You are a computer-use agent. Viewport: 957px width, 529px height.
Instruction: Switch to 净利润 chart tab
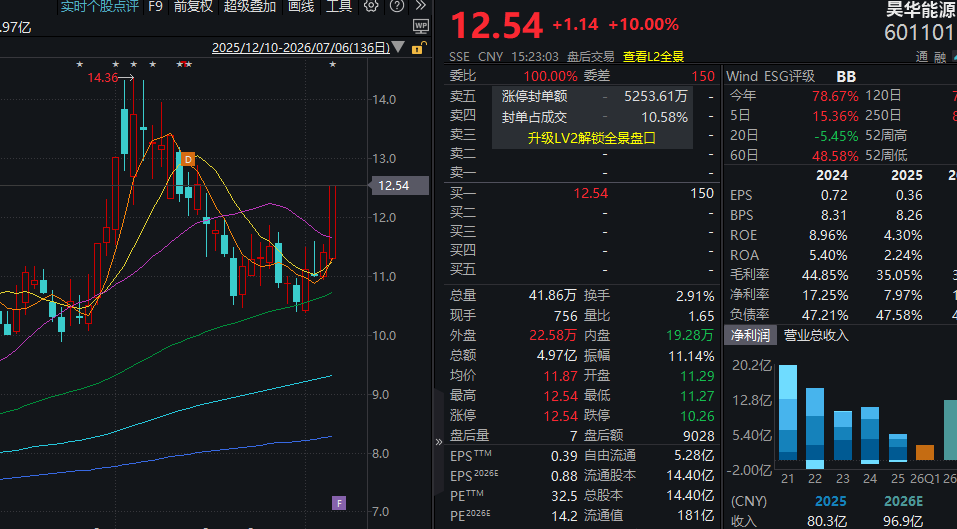pyautogui.click(x=750, y=335)
